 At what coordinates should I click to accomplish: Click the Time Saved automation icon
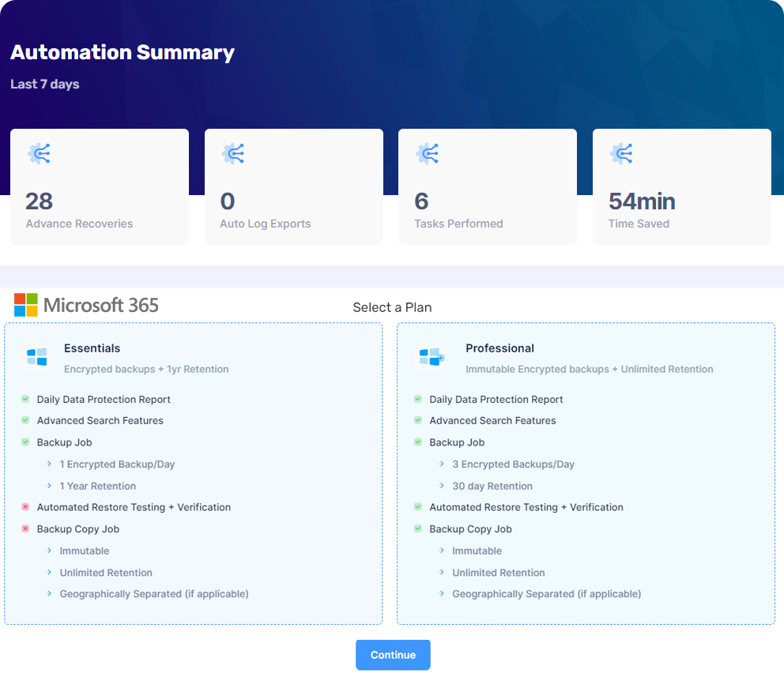pos(620,152)
